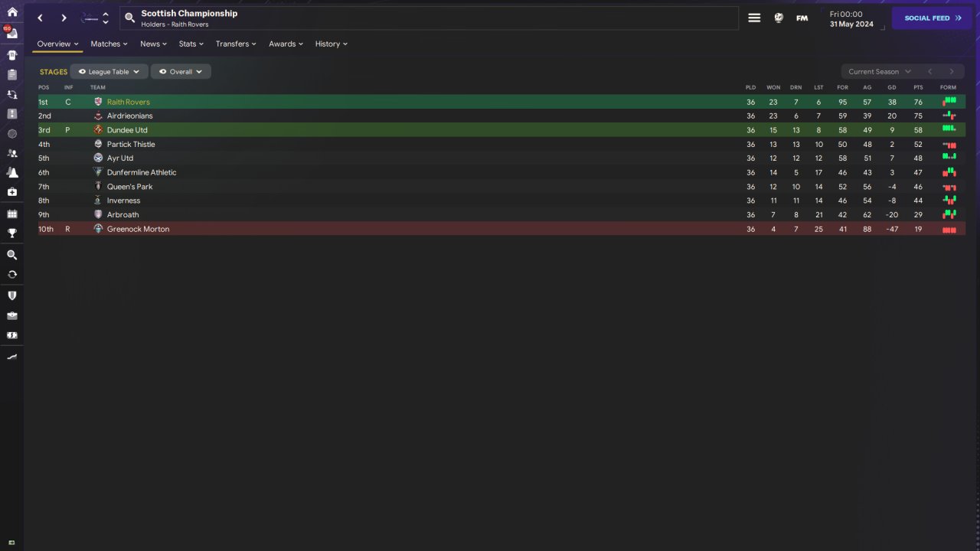
Task: Open the clipboard icon in the sidebar
Action: pos(11,75)
